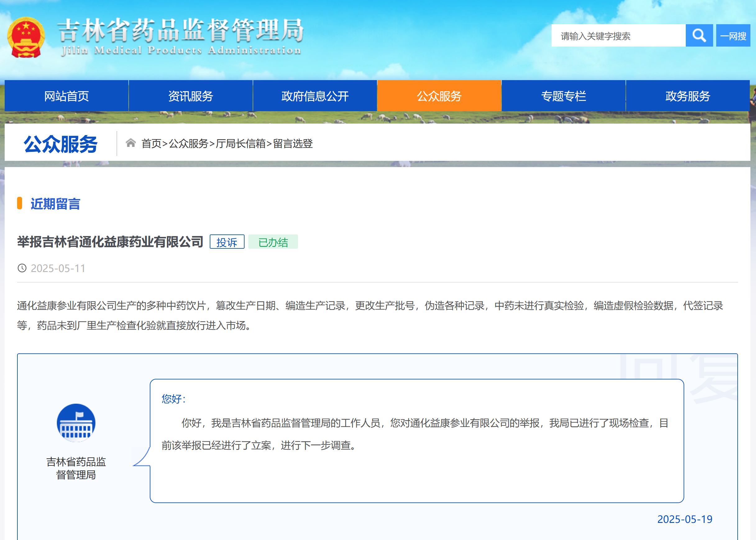Click the home icon in breadcrumb
This screenshot has height=540, width=756.
pos(131,143)
